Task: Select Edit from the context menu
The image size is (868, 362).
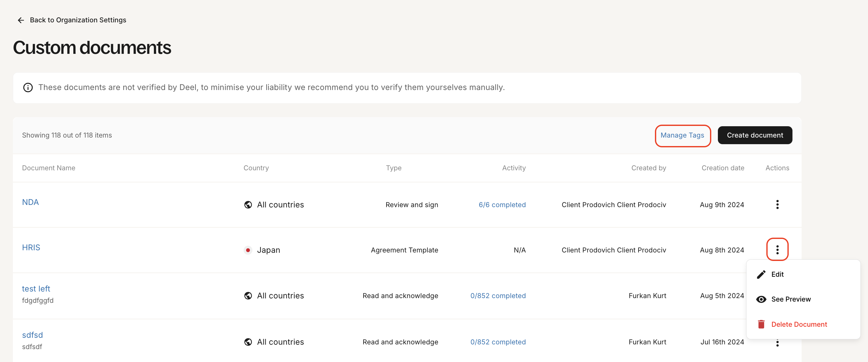Action: [777, 274]
